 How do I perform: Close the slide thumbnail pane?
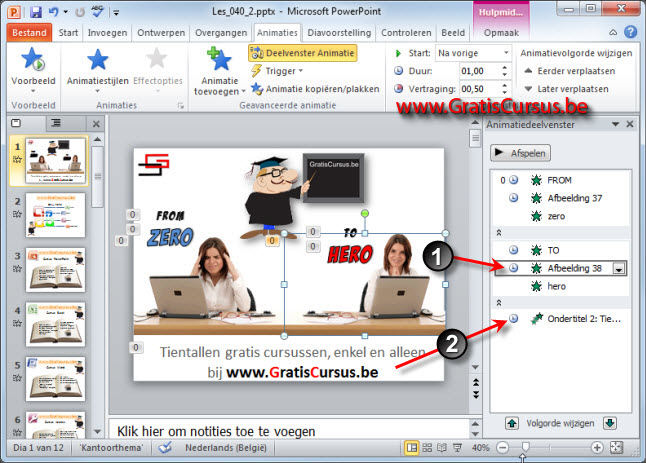[96, 124]
